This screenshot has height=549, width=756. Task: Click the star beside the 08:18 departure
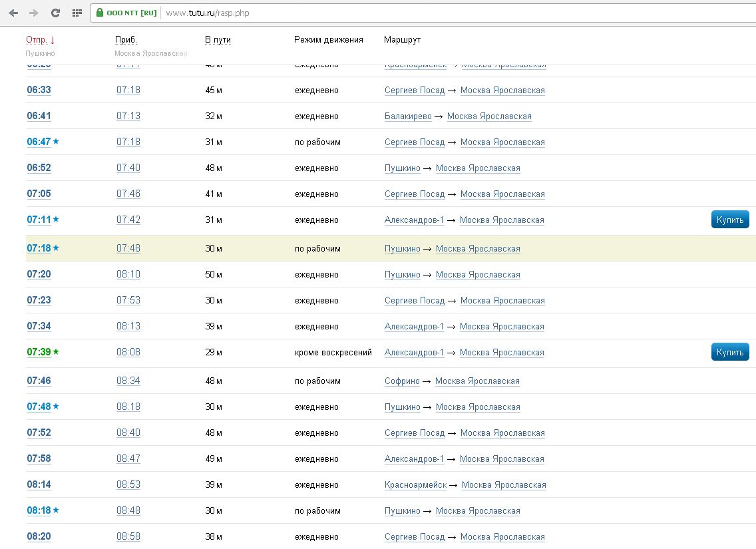[56, 510]
